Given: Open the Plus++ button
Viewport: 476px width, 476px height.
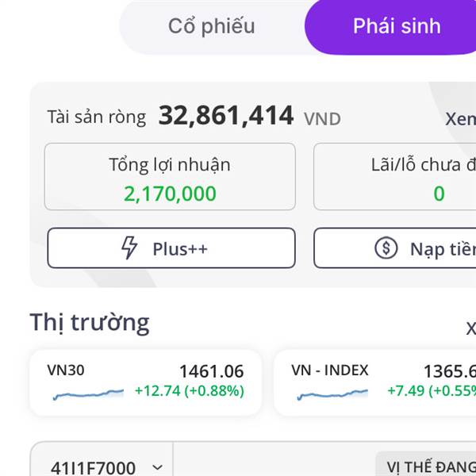Looking at the screenshot, I should point(171,248).
